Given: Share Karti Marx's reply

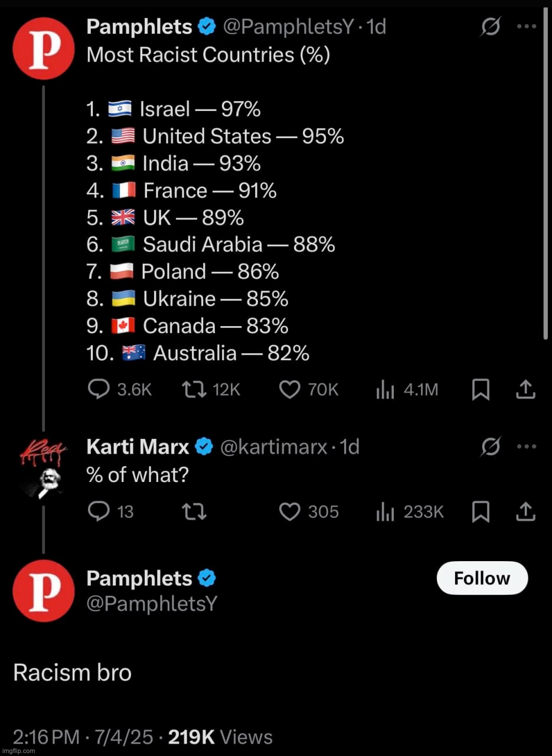Looking at the screenshot, I should [x=525, y=511].
